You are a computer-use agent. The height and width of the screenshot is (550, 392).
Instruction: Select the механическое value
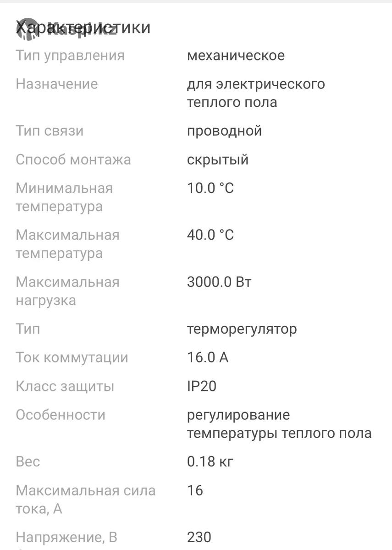tap(236, 55)
